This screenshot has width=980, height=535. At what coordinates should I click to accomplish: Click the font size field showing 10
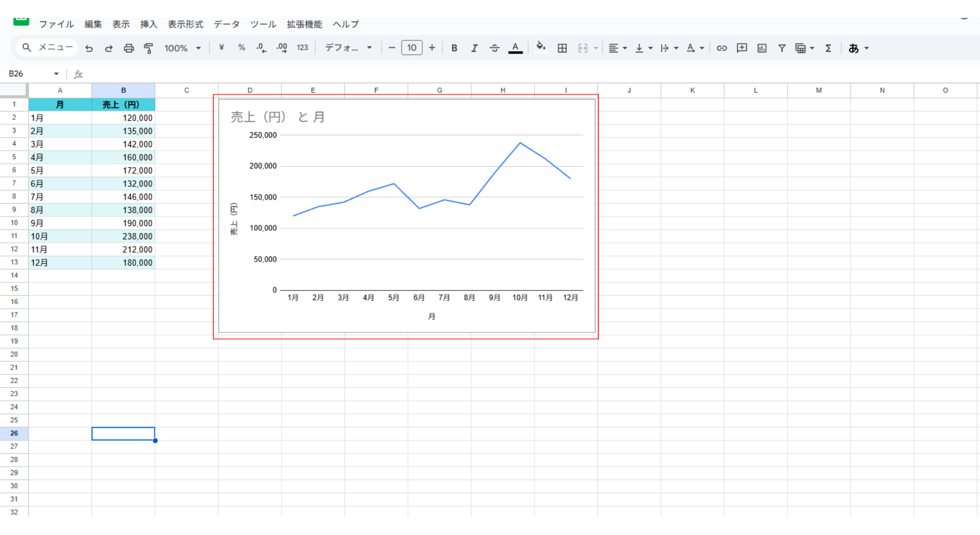click(x=412, y=48)
